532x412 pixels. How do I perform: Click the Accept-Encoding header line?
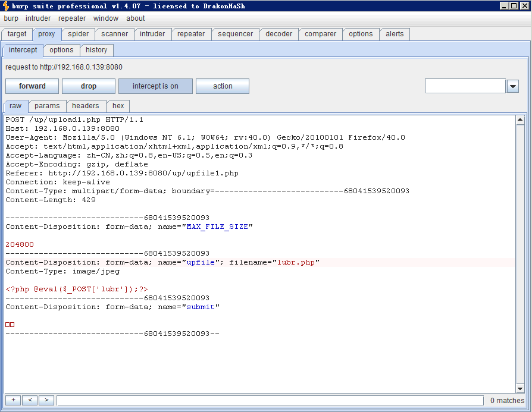coord(77,164)
